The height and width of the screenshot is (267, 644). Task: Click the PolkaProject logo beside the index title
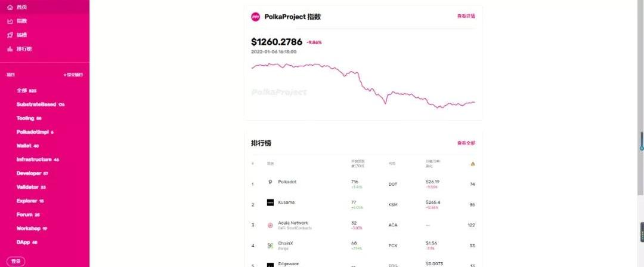coord(256,17)
